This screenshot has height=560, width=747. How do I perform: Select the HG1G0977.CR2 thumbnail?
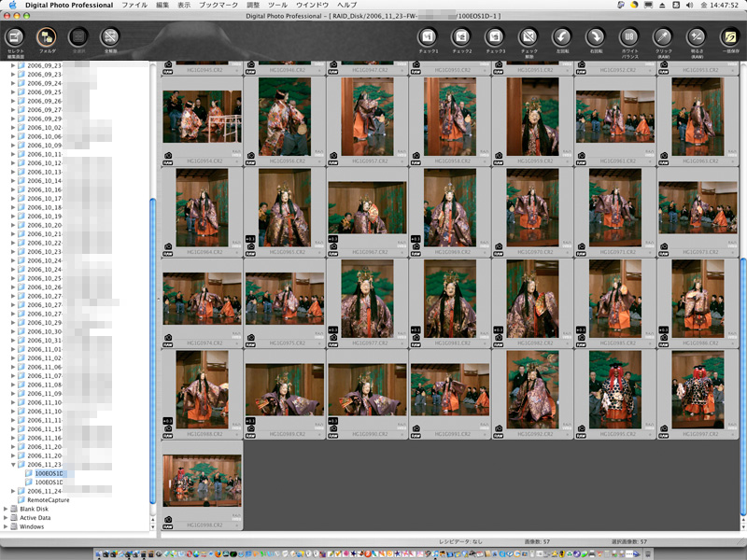(367, 299)
